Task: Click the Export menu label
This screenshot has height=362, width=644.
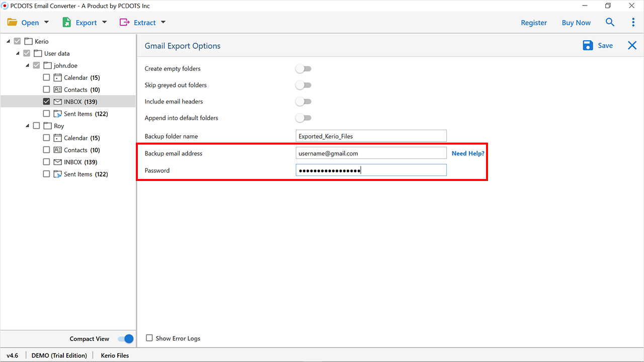Action: 87,23
